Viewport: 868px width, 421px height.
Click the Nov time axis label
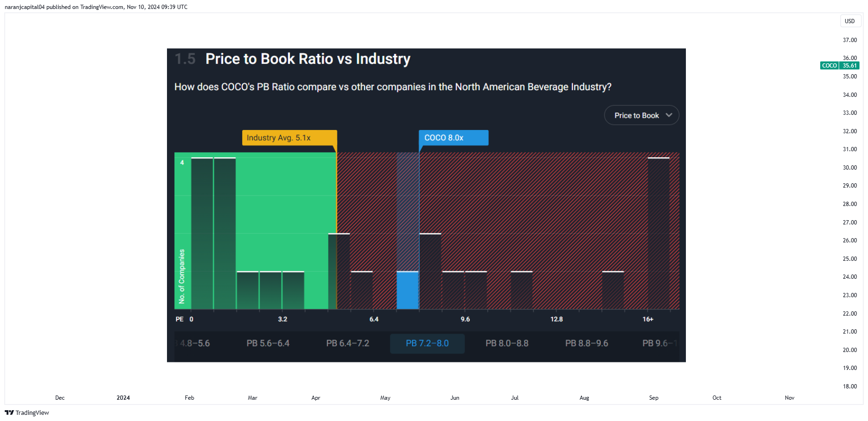(x=789, y=398)
